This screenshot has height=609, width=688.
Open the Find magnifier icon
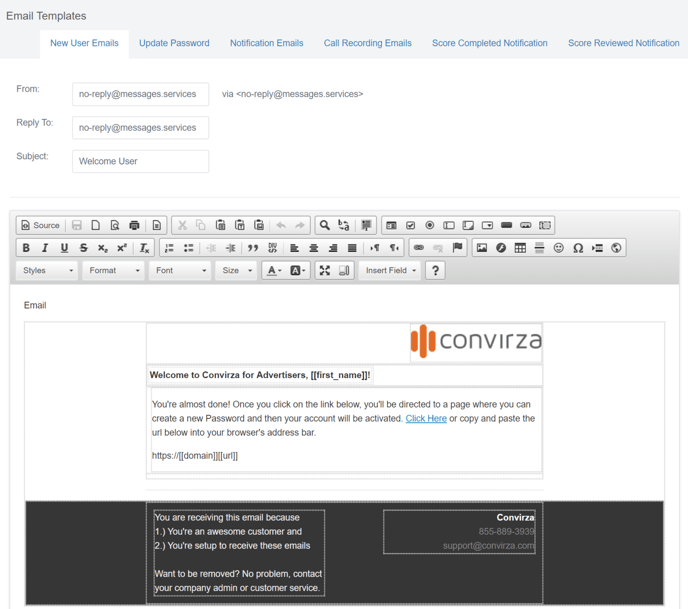click(x=324, y=225)
